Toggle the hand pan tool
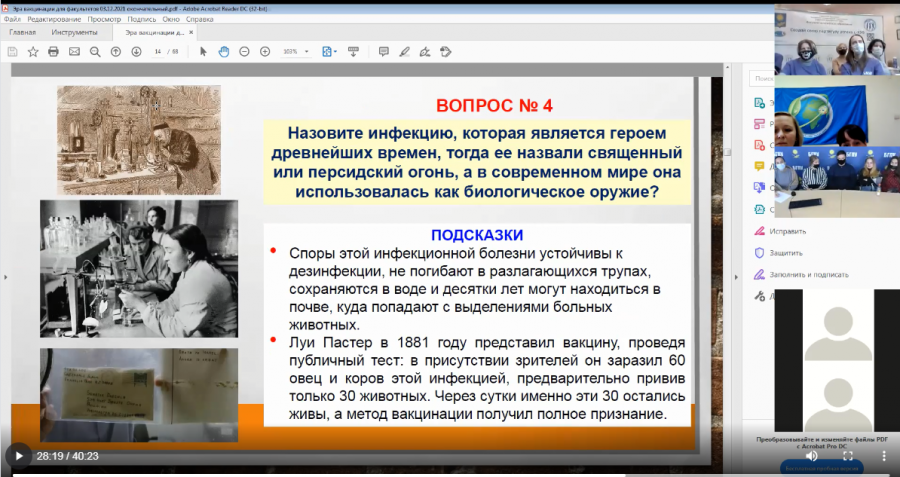This screenshot has height=477, width=900. [x=223, y=52]
